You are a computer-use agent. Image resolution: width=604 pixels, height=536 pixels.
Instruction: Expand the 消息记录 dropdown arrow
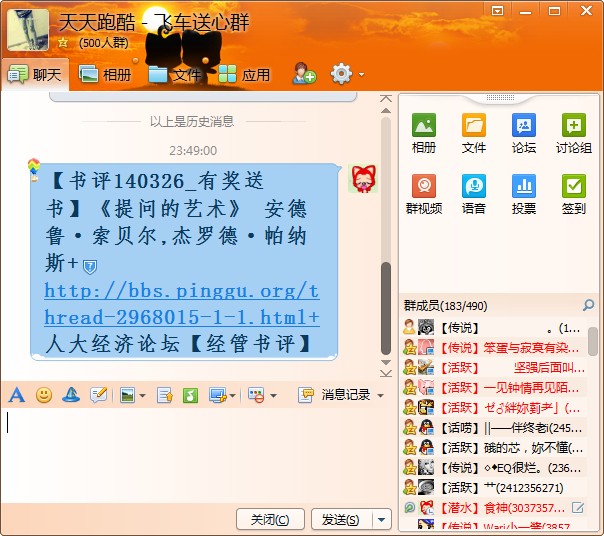(381, 396)
